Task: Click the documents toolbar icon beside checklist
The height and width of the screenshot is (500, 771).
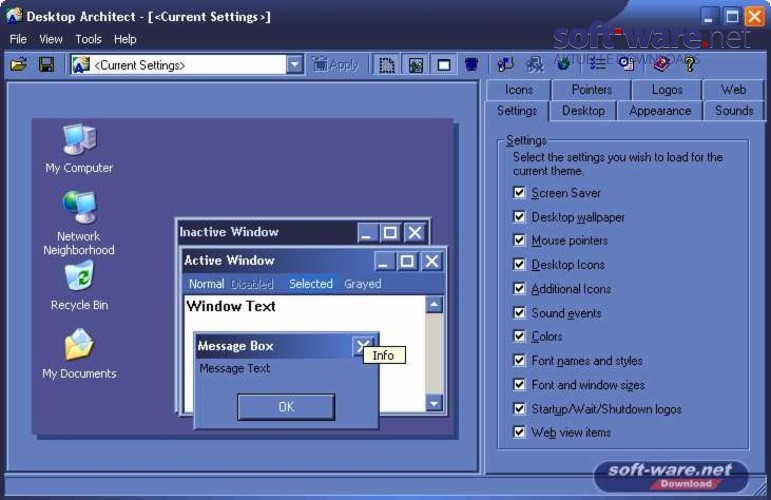Action: coord(626,64)
